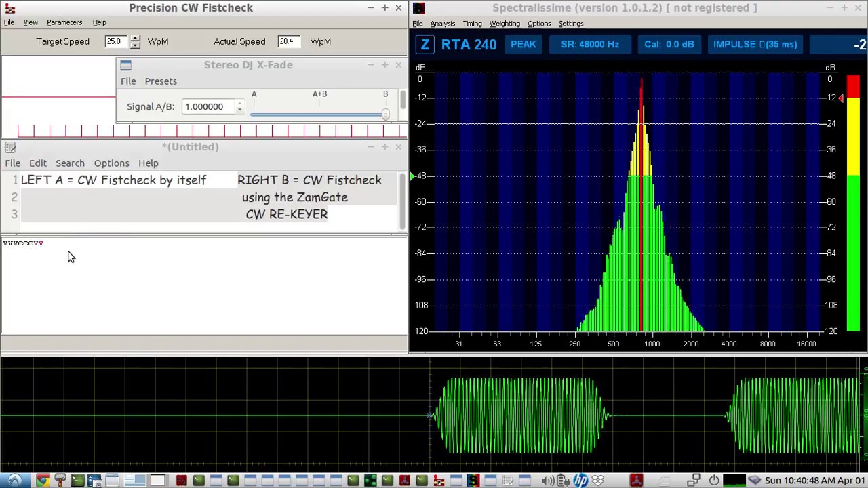Click decoded text 'vvveeev' in Fistcheck
Viewport: 868px width, 488px height.
(x=23, y=243)
